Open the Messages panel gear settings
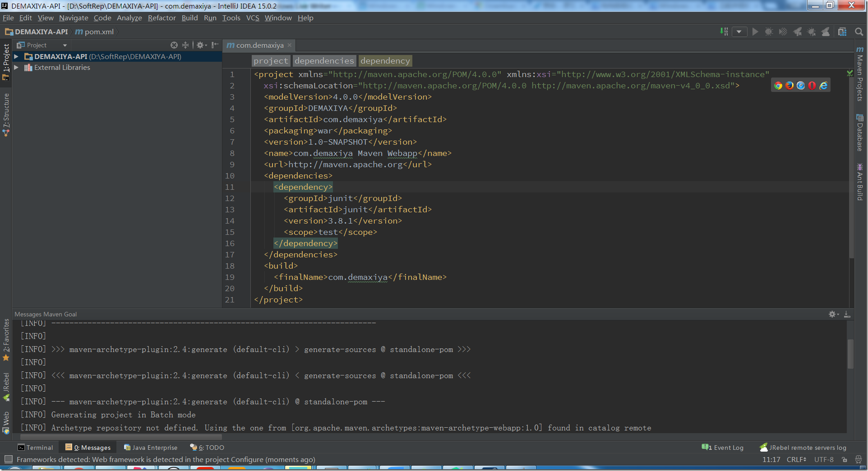Screen dimensions: 868x471 pyautogui.click(x=833, y=314)
